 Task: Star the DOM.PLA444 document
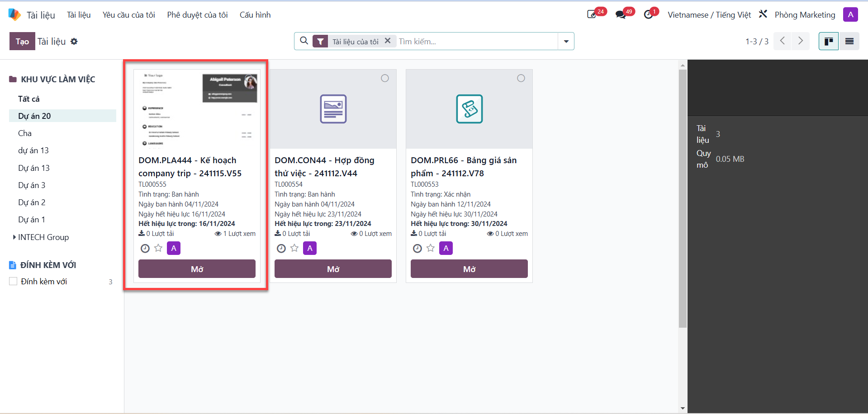[158, 248]
